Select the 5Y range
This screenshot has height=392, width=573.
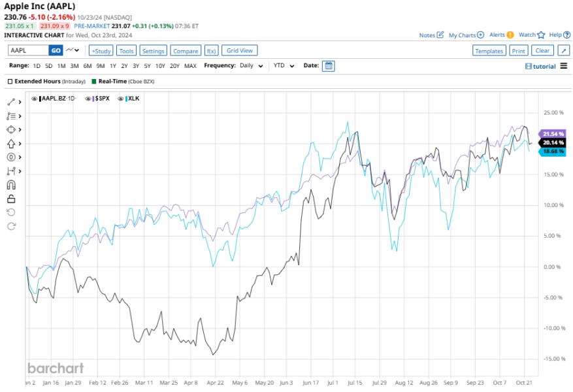coord(147,66)
